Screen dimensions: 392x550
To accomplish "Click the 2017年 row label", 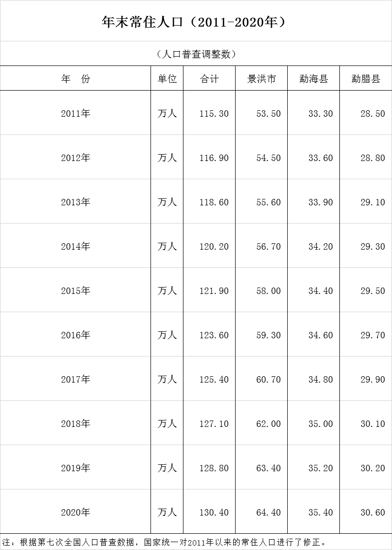I will [76, 380].
